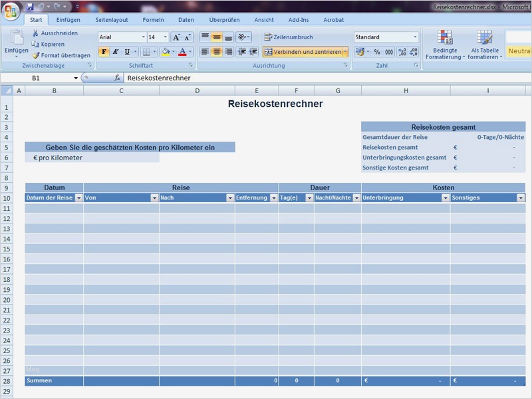Switch to Seitenlayout ribbon tab

point(112,20)
